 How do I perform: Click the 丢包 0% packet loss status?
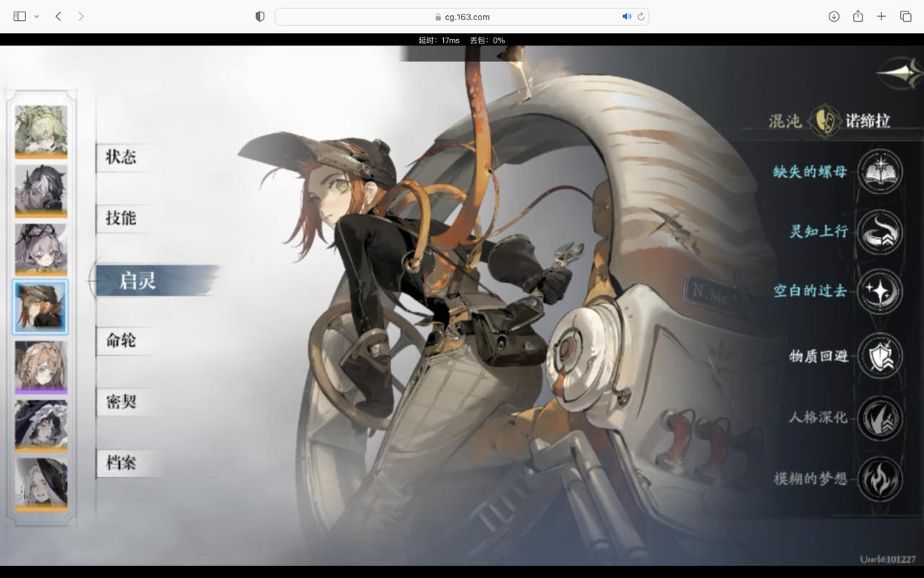487,40
